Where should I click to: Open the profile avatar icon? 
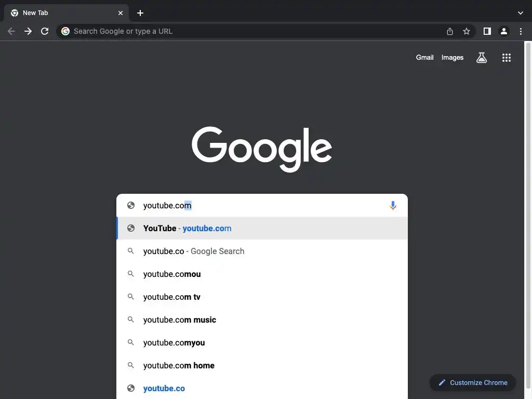pos(504,31)
